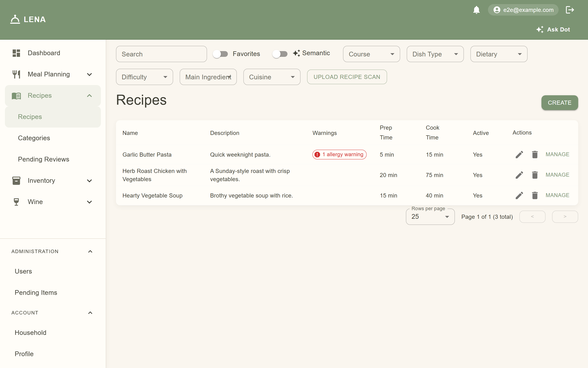The image size is (588, 368).
Task: Click the allergy warning alert icon
Action: (317, 155)
